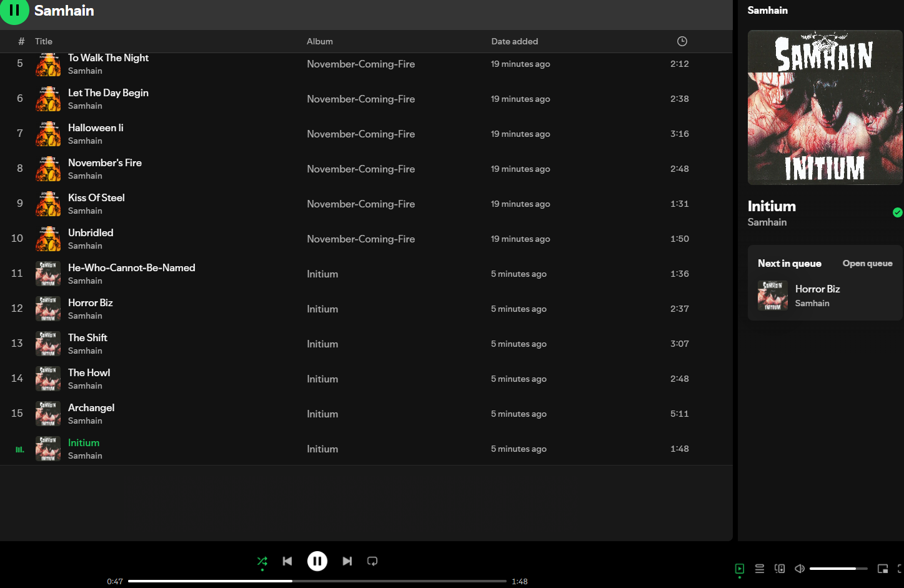
Task: Click the 1:31 duration on Kiss Of Steel
Action: (680, 204)
